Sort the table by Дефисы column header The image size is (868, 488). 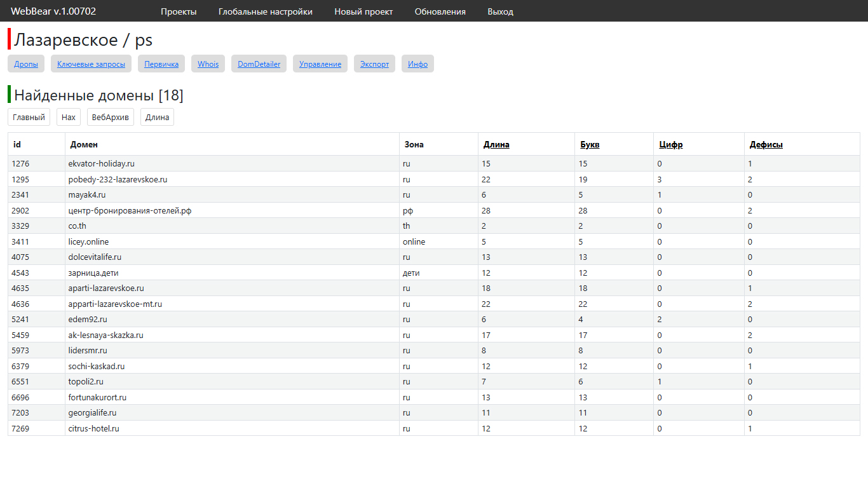pyautogui.click(x=766, y=145)
